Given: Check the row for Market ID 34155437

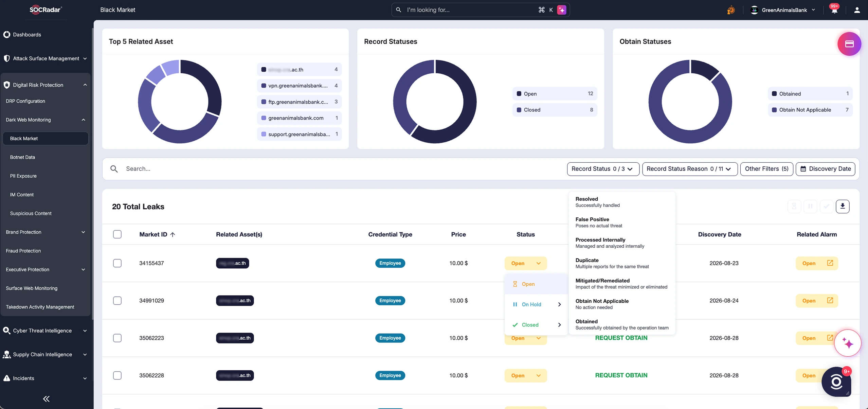Looking at the screenshot, I should click(117, 263).
